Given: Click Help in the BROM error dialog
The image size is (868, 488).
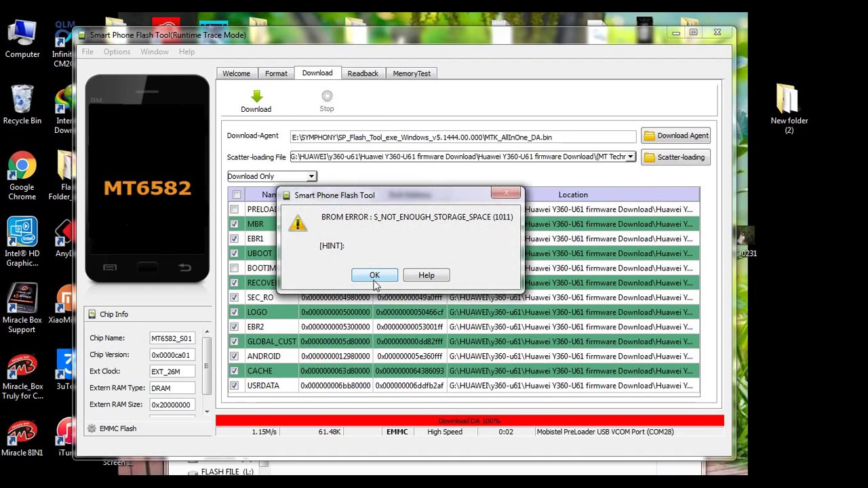Looking at the screenshot, I should 427,275.
